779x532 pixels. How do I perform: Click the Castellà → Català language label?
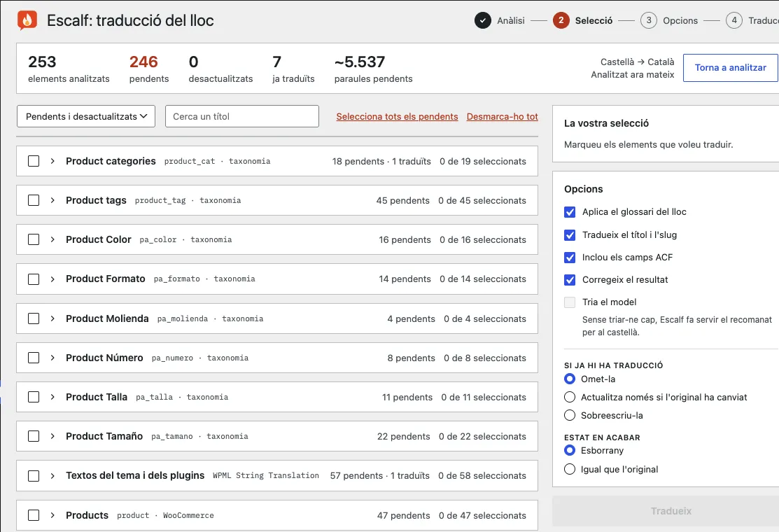637,62
